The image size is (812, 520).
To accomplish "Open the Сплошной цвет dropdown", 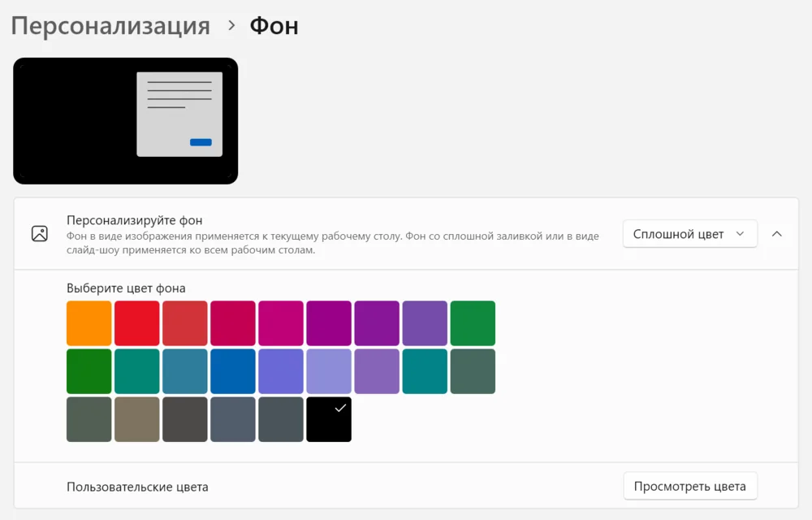I will tap(689, 234).
